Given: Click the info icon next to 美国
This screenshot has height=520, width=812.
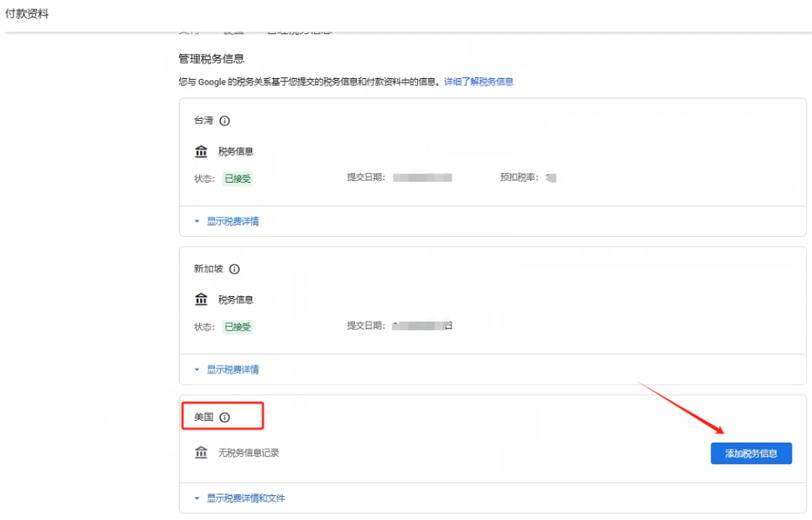Looking at the screenshot, I should pos(224,418).
